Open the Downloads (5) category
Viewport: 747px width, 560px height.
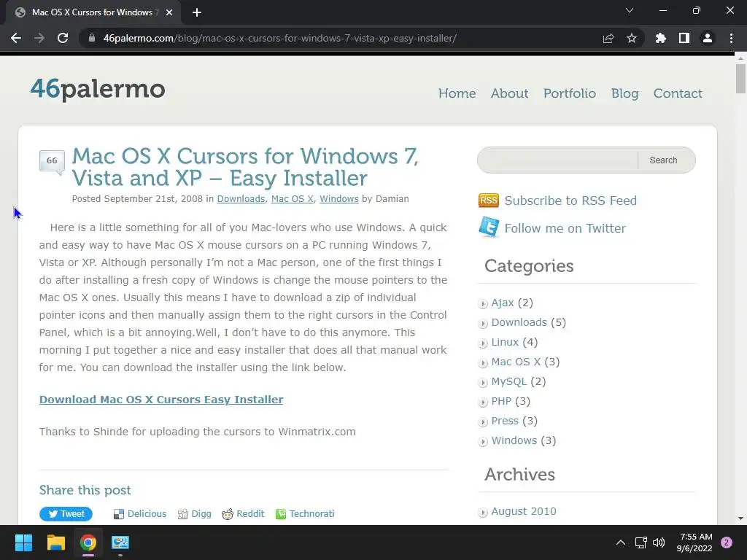(x=519, y=322)
